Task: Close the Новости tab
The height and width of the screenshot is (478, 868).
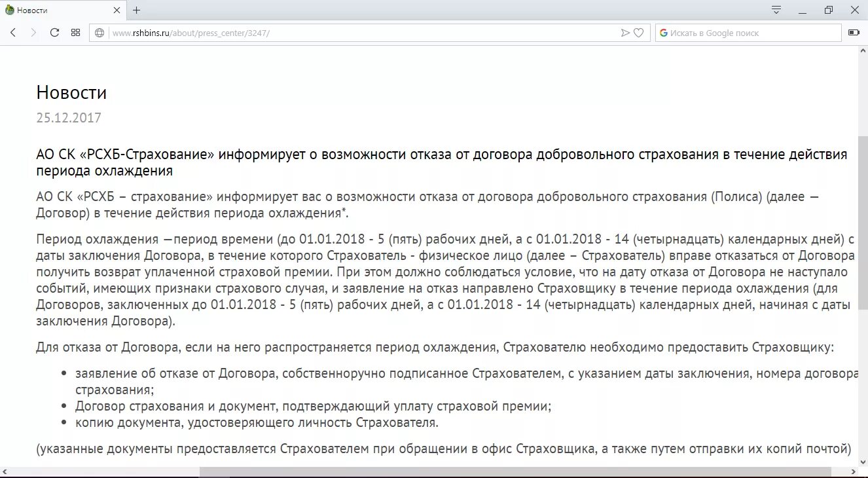Action: pos(117,10)
